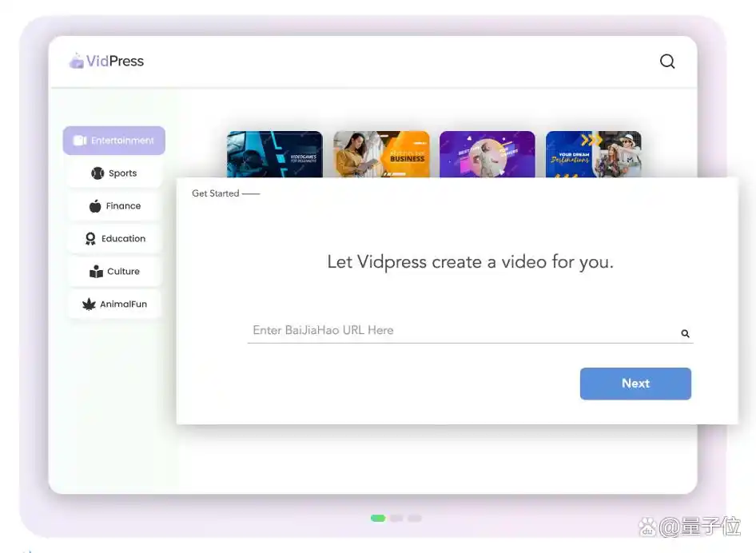Open the purple dancer template thumbnail

pyautogui.click(x=487, y=154)
